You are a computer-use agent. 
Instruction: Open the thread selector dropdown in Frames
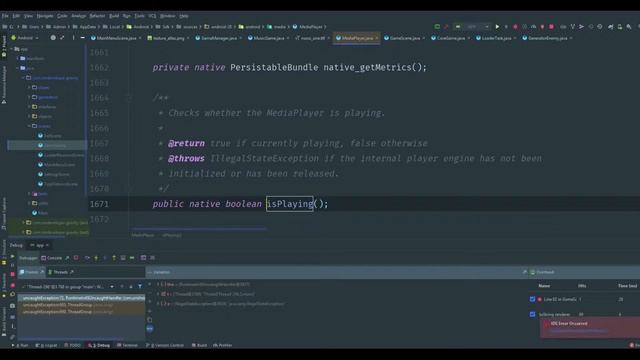(111, 287)
